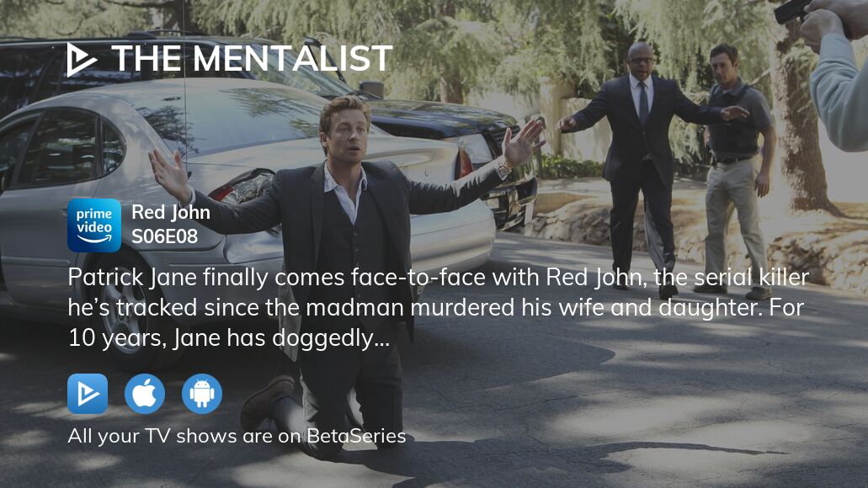Screen dimensions: 868x488
Task: Click the Android robot app icon
Action: (x=202, y=394)
